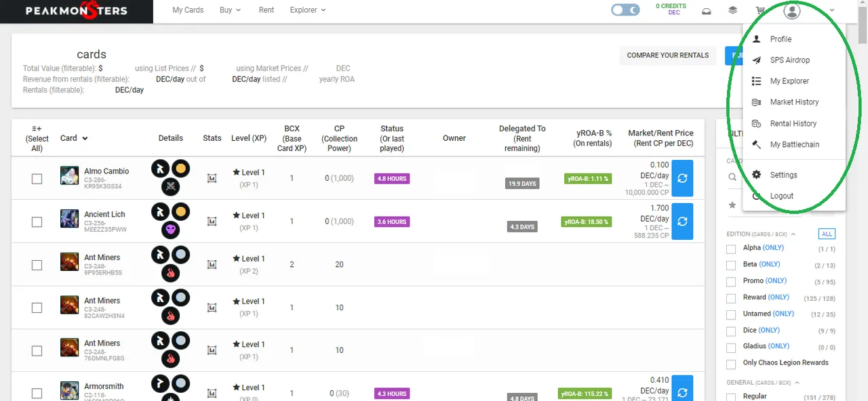
Task: Open My Battlechain from the user menu
Action: [794, 144]
